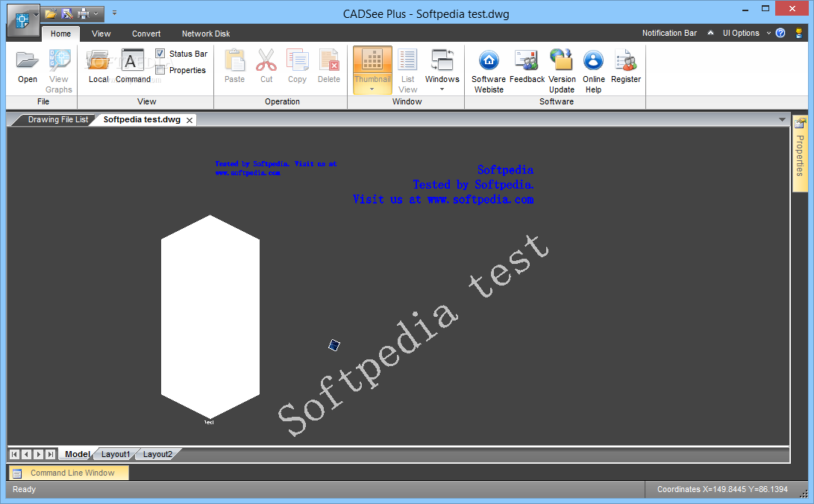Image resolution: width=814 pixels, height=504 pixels.
Task: Switch to the Layout2 tab
Action: point(157,454)
